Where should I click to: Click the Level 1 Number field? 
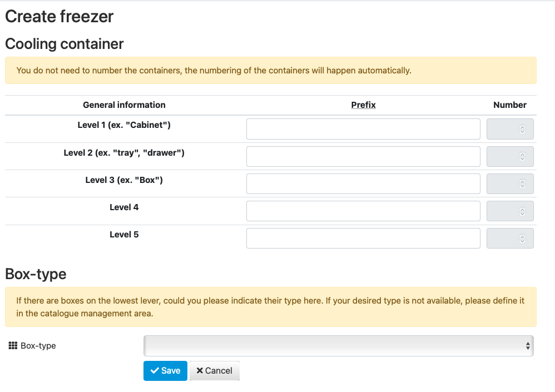pyautogui.click(x=510, y=129)
